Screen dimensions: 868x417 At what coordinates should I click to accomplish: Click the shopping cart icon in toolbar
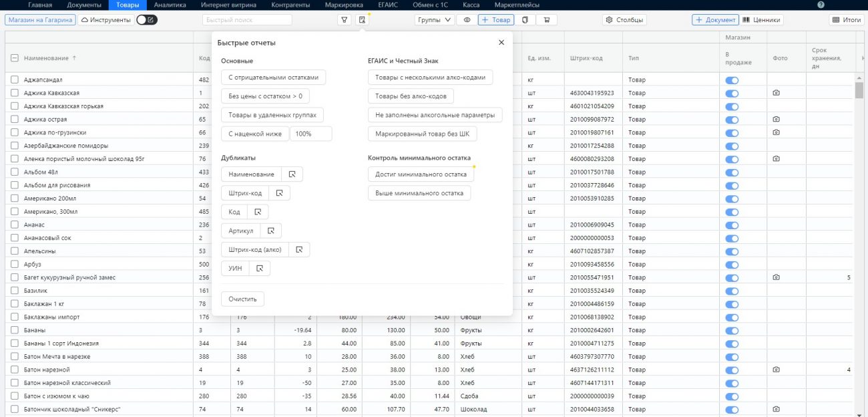(x=546, y=20)
